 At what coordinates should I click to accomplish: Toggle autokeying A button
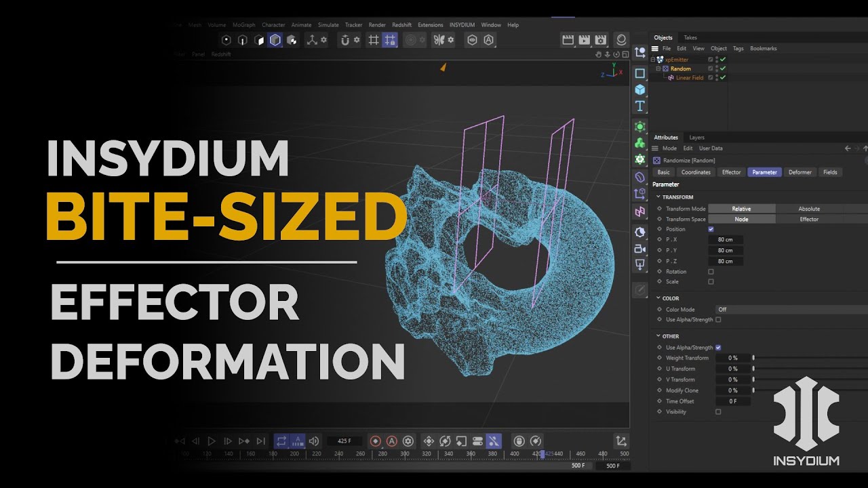[x=391, y=441]
